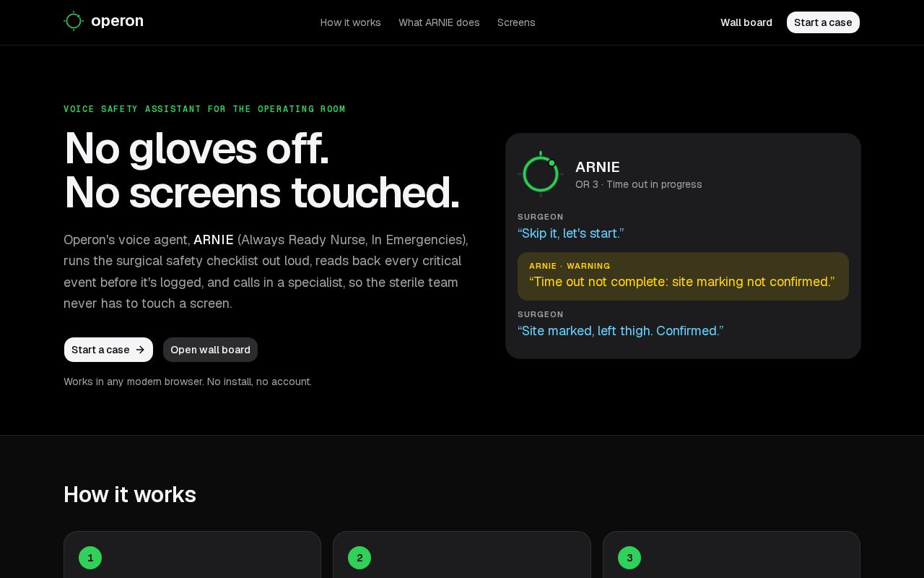The width and height of the screenshot is (924, 578).
Task: Click the ARNIE name in the card
Action: tap(598, 167)
